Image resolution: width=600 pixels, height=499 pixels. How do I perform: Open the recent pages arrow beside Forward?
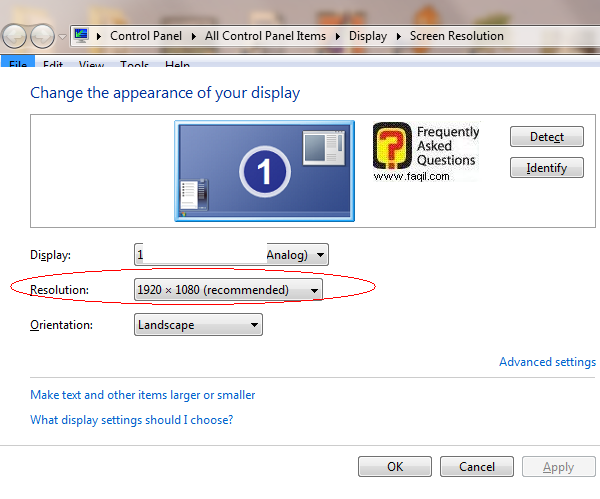62,37
